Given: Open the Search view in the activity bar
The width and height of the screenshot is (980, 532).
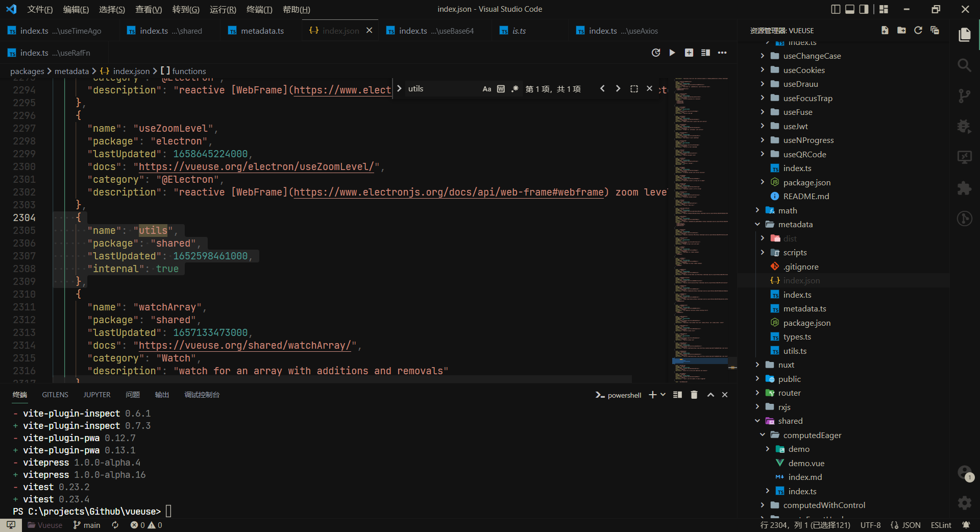Looking at the screenshot, I should pyautogui.click(x=965, y=65).
